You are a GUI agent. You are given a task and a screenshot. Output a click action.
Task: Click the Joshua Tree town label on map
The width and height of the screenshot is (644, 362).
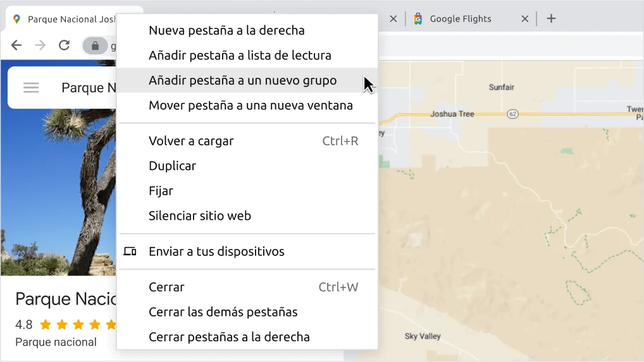pyautogui.click(x=452, y=114)
